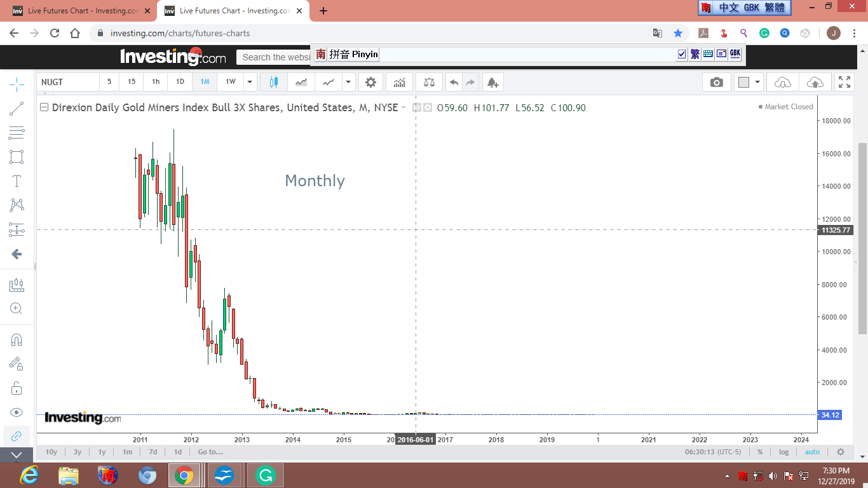
Task: Select the zoom-in magnifier tool
Action: 17,309
